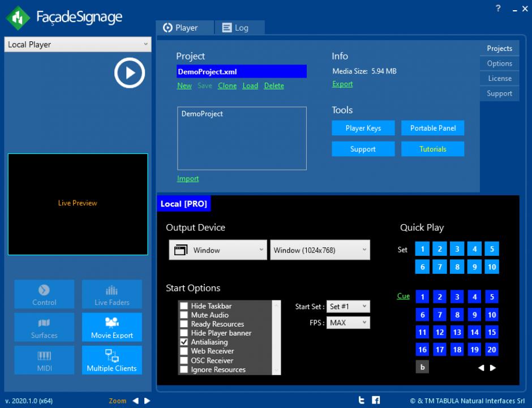532x408 pixels.
Task: Select the Options side tab
Action: 499,63
